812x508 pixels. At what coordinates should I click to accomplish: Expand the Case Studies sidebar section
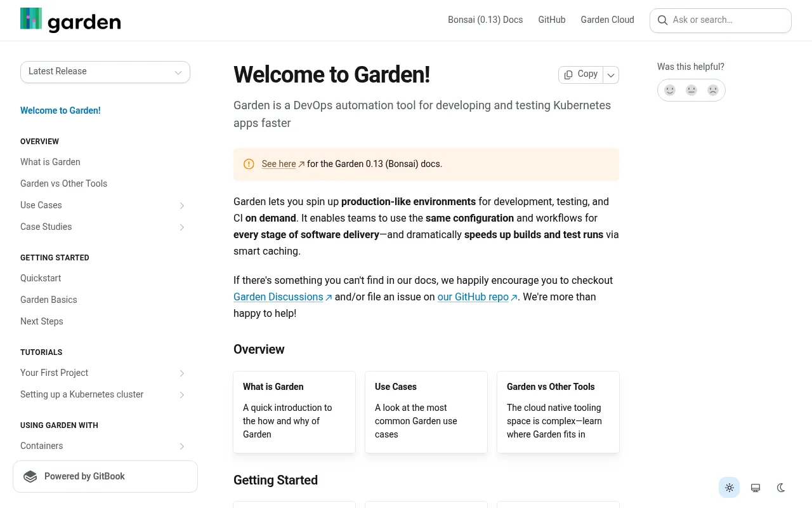(181, 227)
